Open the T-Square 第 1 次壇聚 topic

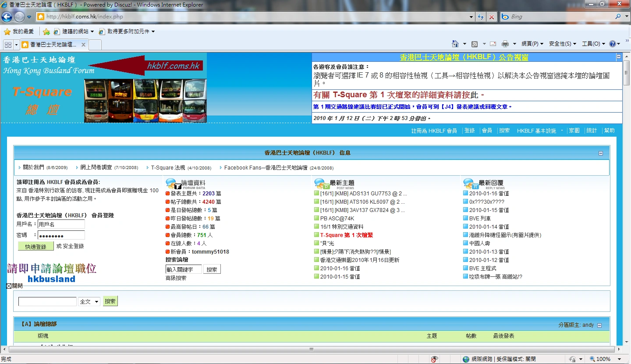(347, 235)
